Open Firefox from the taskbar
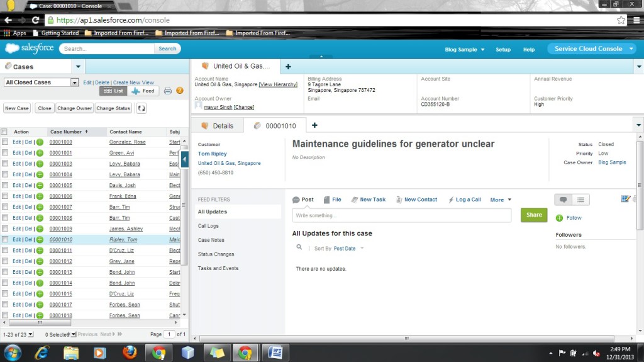Screen dimensions: 644x362 pyautogui.click(x=130, y=353)
